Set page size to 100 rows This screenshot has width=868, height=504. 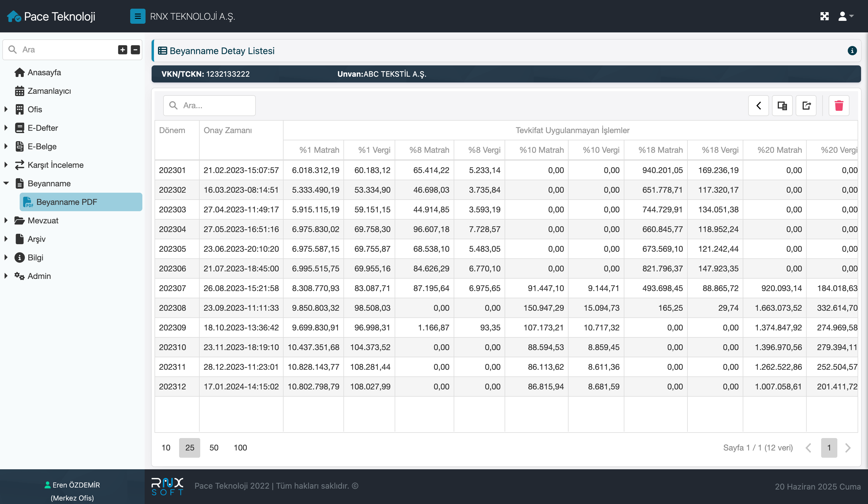click(x=240, y=448)
